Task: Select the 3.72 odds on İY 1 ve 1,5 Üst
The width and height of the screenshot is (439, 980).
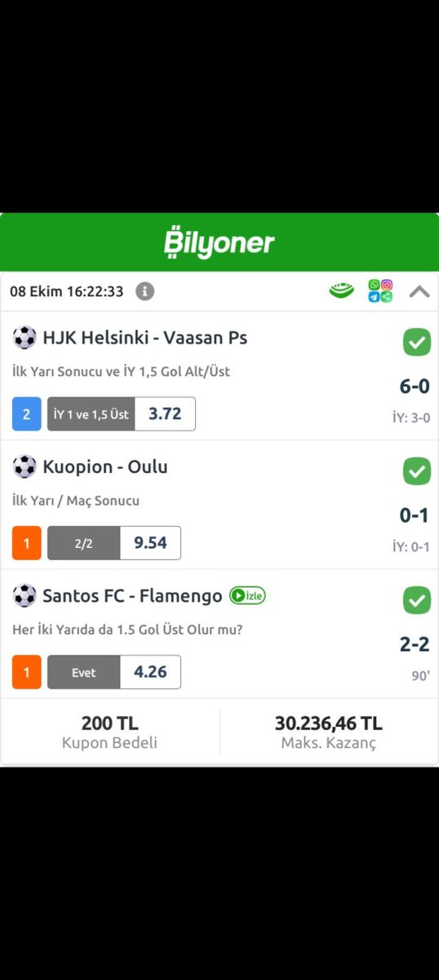Action: click(x=165, y=414)
